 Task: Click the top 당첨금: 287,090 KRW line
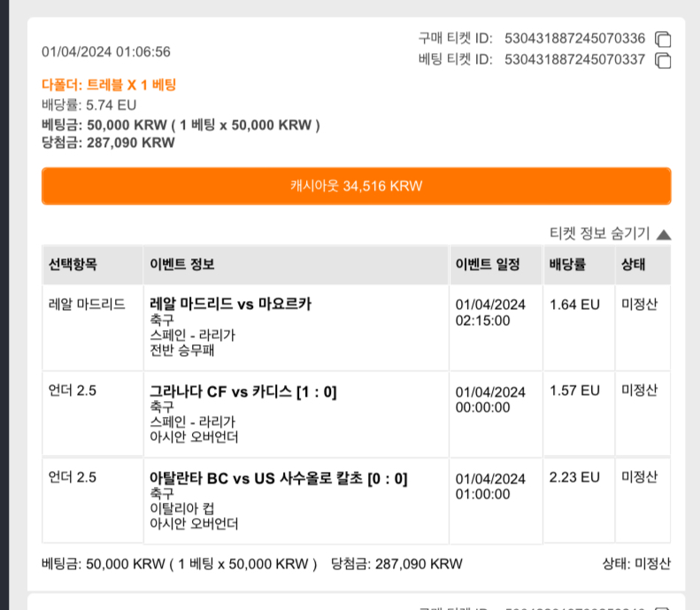[x=108, y=143]
